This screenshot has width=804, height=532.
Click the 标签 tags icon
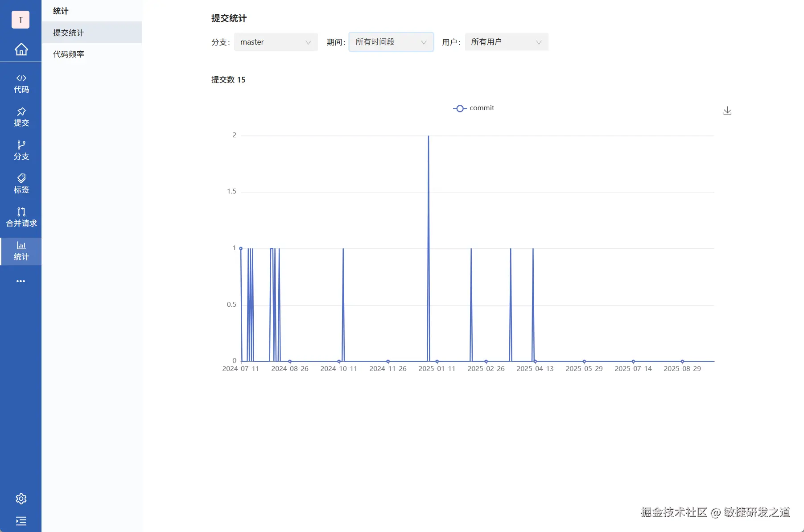point(21,183)
